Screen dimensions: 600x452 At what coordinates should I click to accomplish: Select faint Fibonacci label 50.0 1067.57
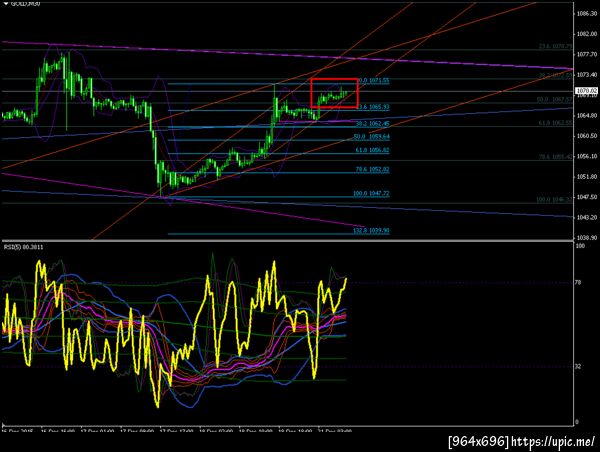555,99
